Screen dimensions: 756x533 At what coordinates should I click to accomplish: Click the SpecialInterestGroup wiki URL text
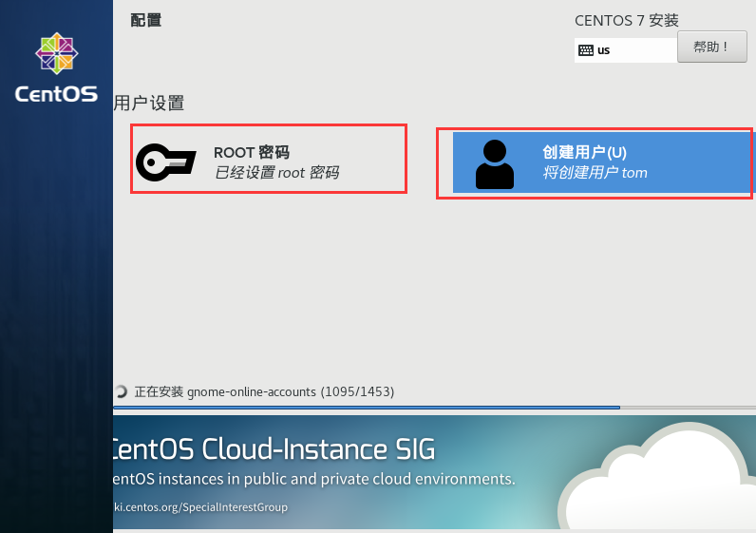pos(200,507)
